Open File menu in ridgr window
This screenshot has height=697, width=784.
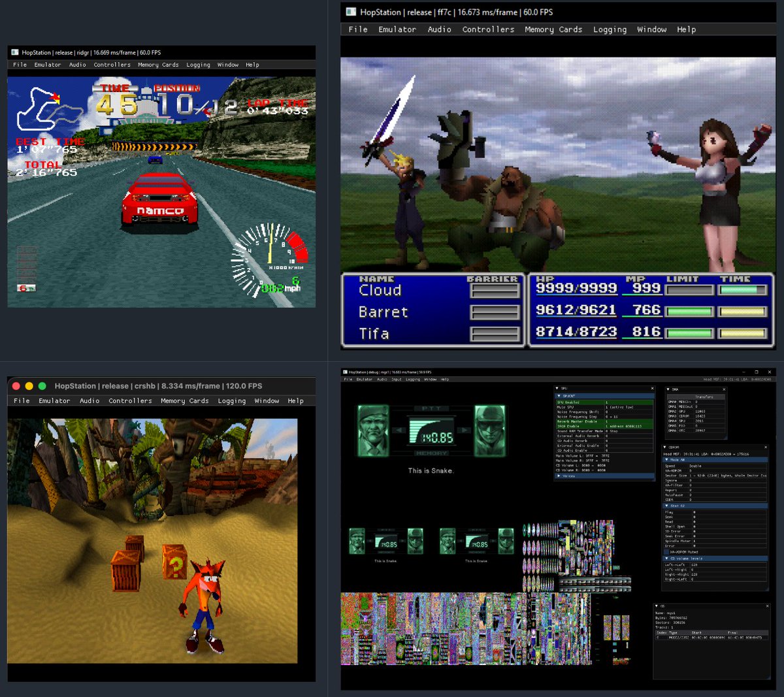coord(20,65)
